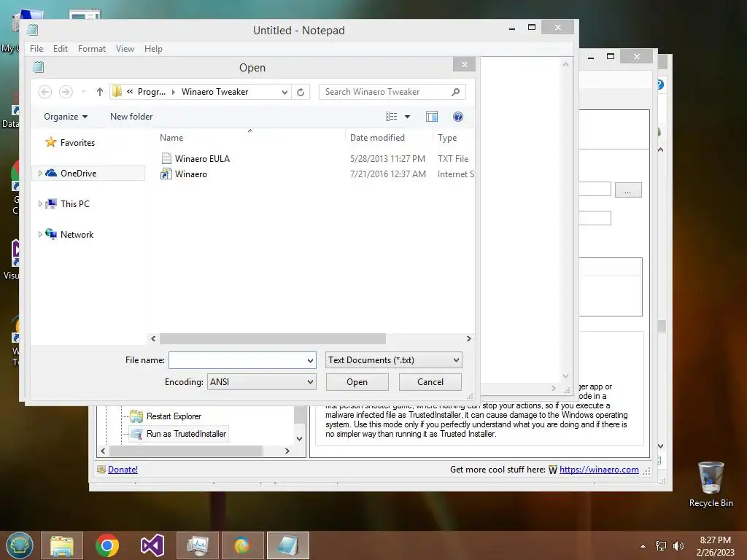This screenshot has width=747, height=560.
Task: Change the file view layout icon
Action: (x=391, y=117)
